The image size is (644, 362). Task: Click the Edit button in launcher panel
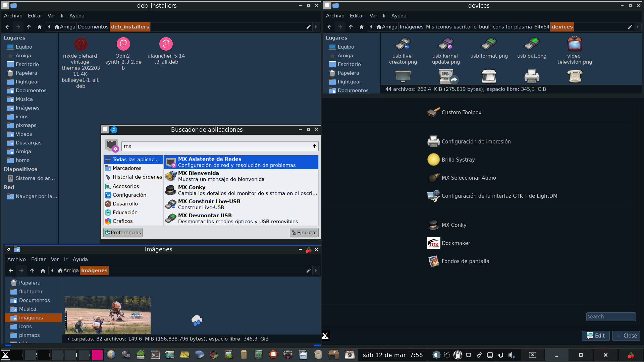click(596, 336)
